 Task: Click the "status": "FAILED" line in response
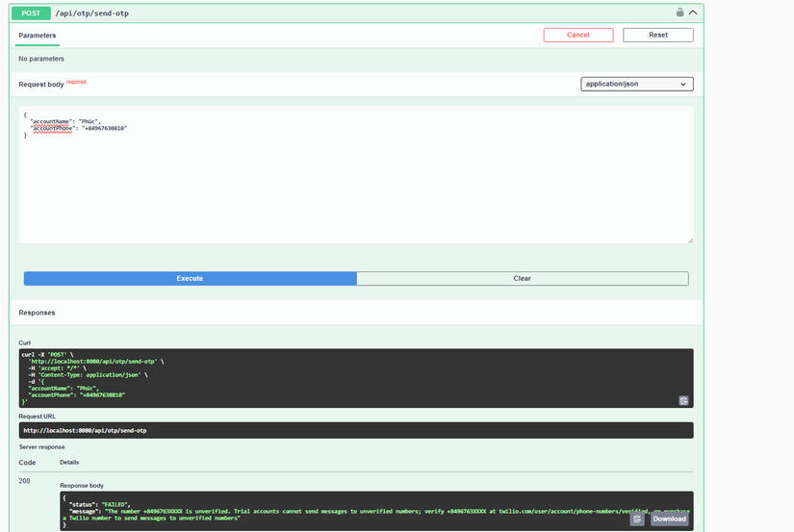(x=100, y=505)
